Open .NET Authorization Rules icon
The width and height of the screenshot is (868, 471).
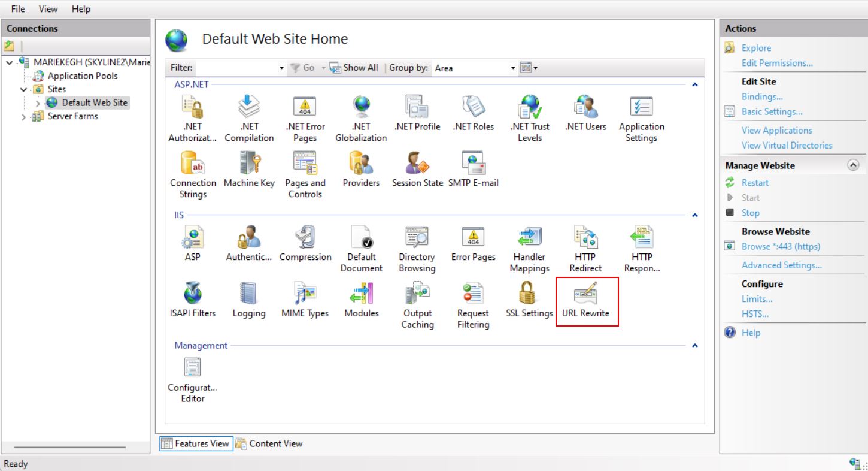click(192, 119)
